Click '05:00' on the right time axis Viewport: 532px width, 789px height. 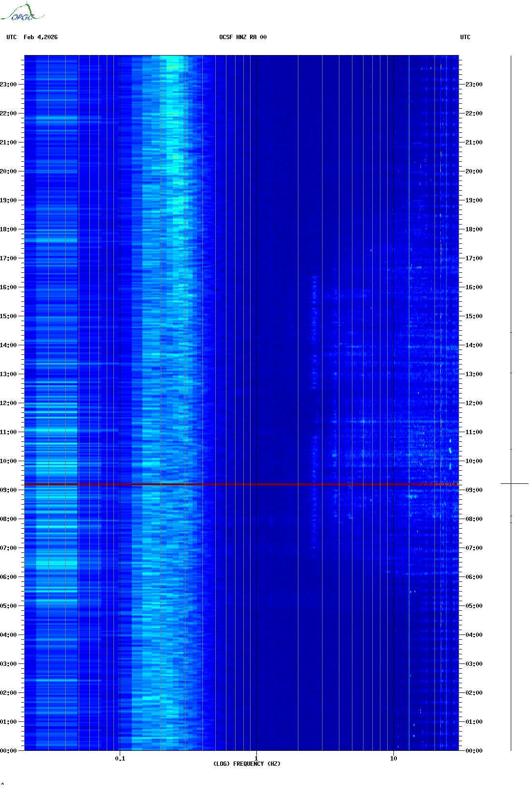pyautogui.click(x=474, y=606)
